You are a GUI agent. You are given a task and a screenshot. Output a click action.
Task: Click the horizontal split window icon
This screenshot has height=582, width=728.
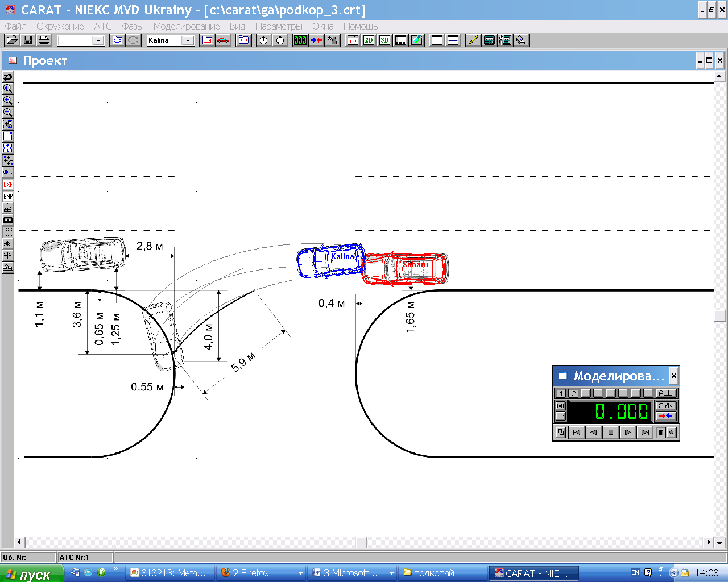point(453,40)
